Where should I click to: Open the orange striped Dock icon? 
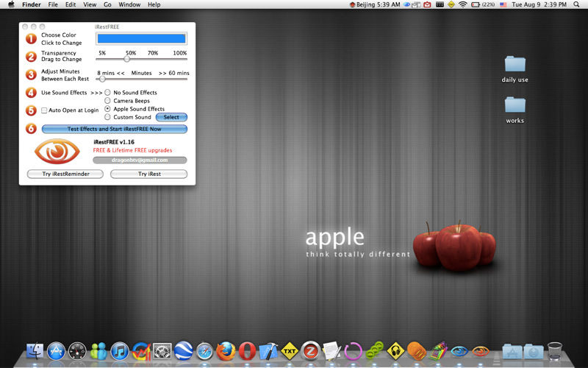[417, 352]
